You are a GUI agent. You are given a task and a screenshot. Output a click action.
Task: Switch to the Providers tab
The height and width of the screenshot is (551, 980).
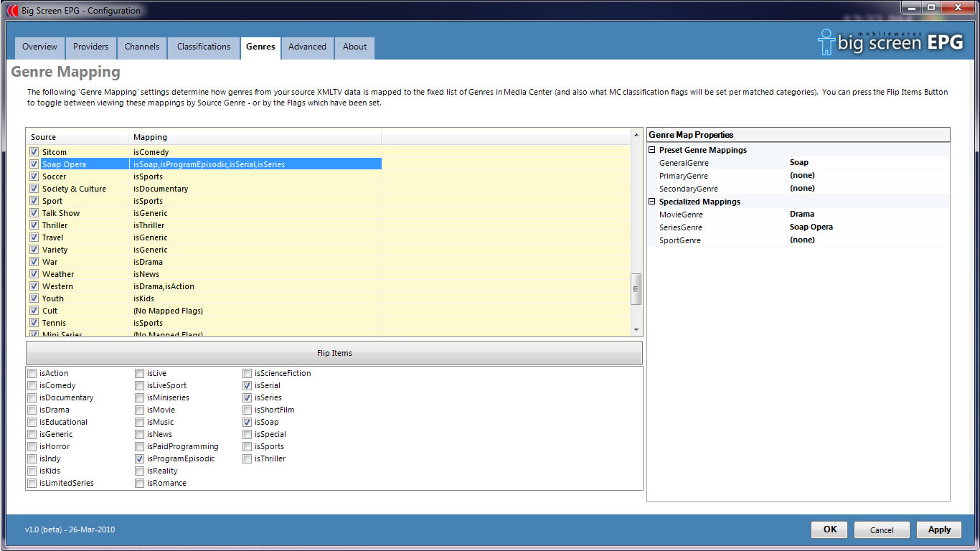point(91,47)
